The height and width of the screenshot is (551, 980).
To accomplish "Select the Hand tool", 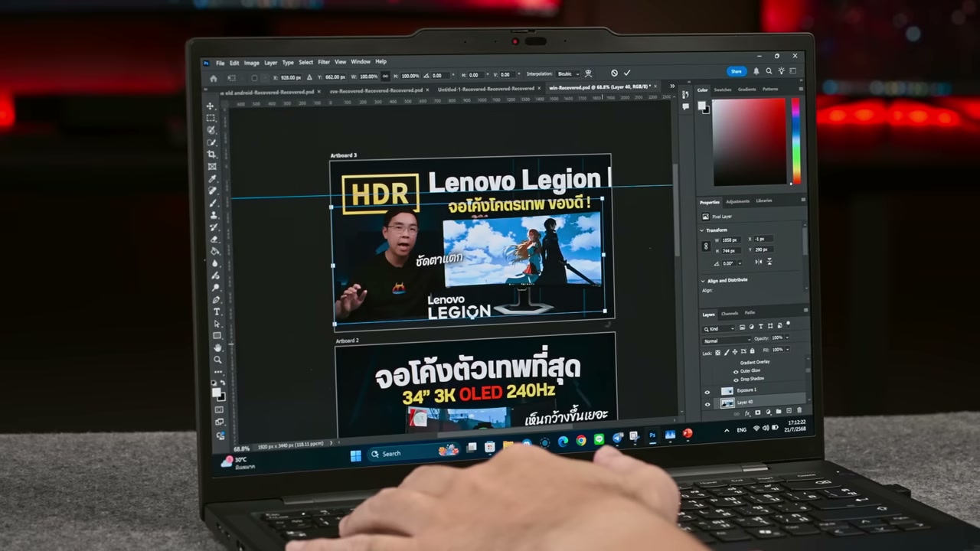I will (217, 347).
